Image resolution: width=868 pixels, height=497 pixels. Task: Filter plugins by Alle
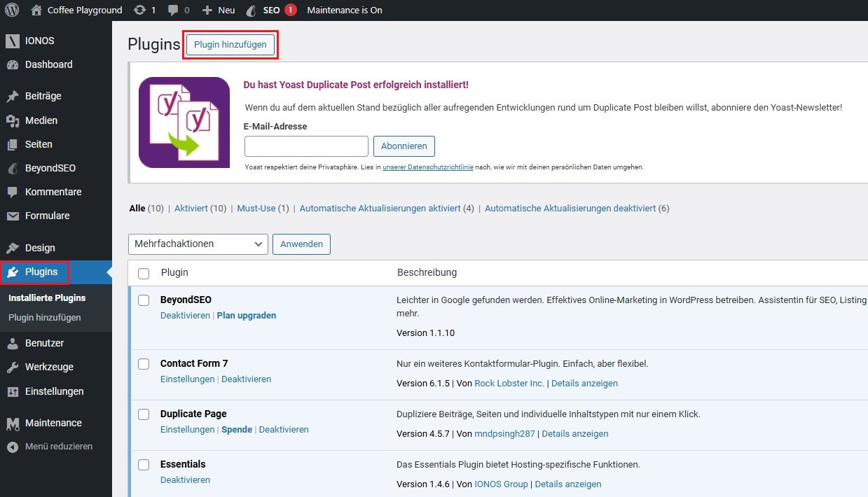[137, 208]
